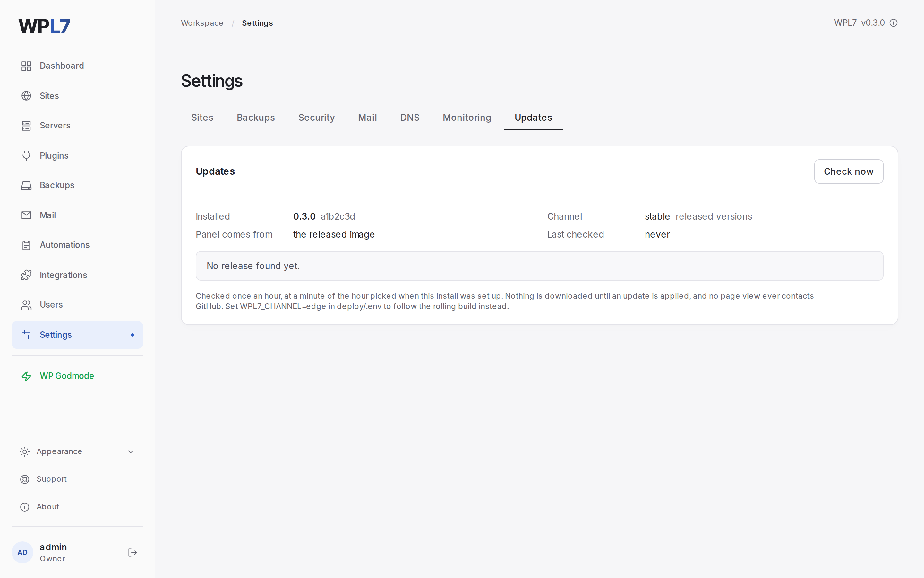
Task: Select the Updates settings tab
Action: (533, 117)
